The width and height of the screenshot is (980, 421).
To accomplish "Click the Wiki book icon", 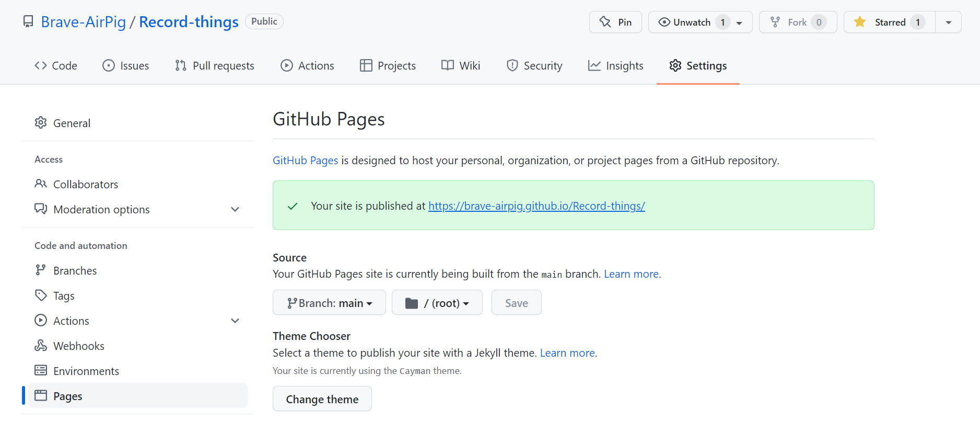I will 448,65.
